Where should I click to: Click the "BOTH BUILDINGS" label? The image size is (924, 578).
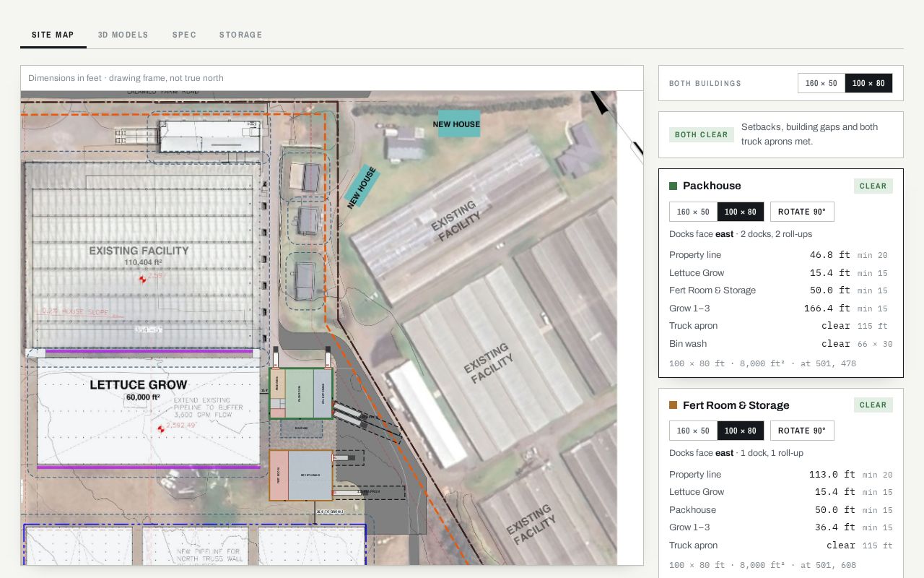point(705,83)
